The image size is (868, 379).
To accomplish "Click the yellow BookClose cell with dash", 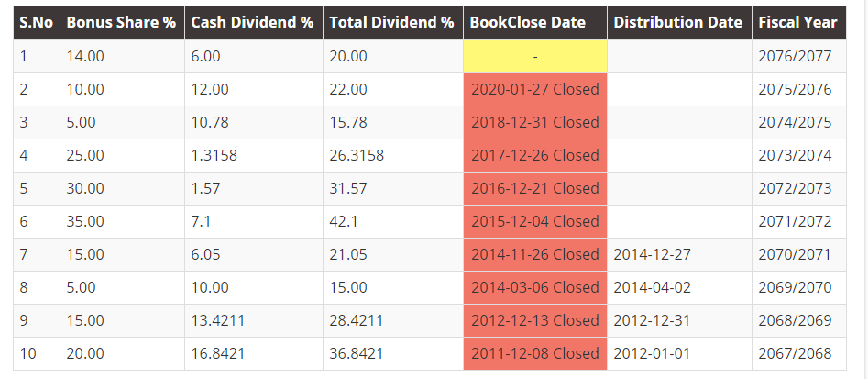I will (x=535, y=56).
